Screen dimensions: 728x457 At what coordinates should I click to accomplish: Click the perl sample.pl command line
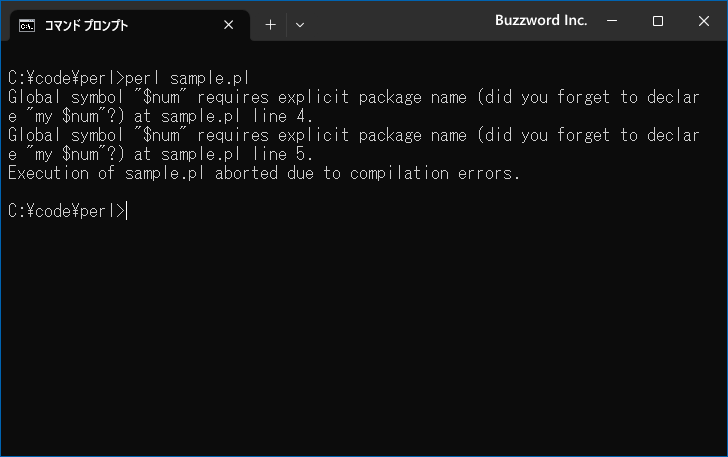[129, 78]
